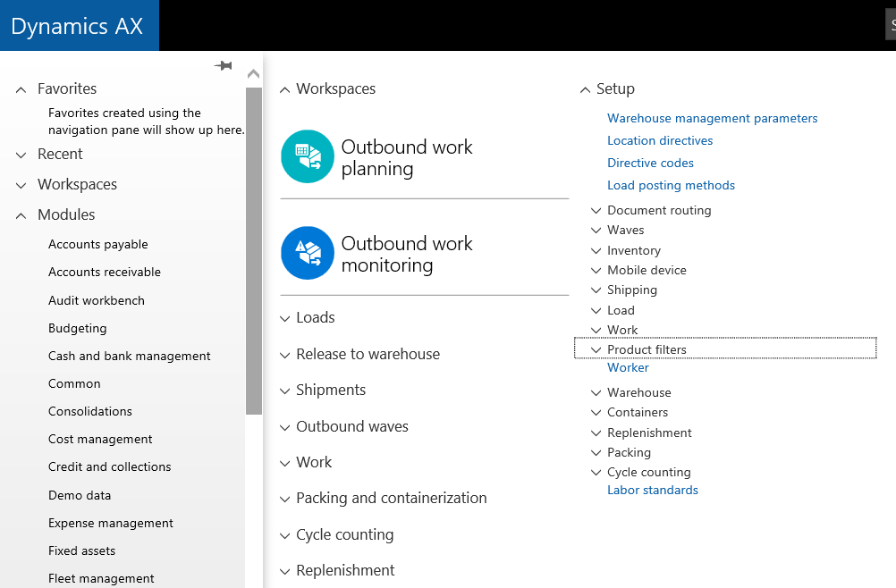Click the Dynamics AX logo banner
The height and width of the screenshot is (588, 896).
(79, 26)
